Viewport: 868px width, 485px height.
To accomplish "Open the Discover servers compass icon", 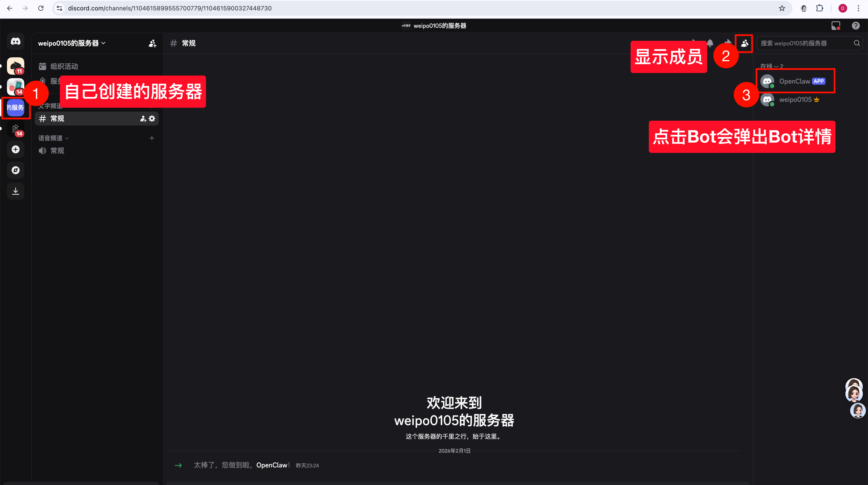I will pos(15,170).
